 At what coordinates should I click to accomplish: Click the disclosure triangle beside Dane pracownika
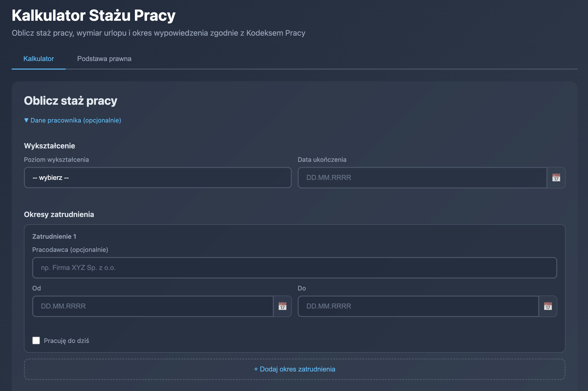click(26, 120)
